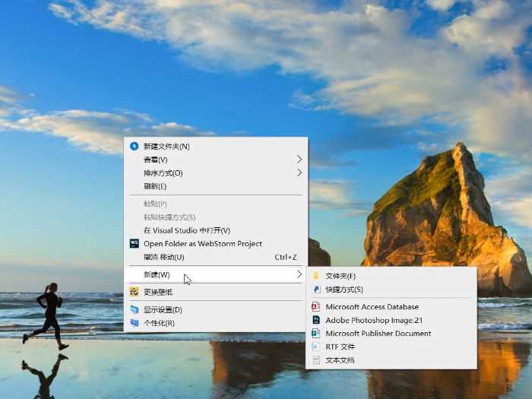The image size is (532, 399).
Task: Click the shortcut icon beside 快捷方式(S)
Action: pos(316,290)
